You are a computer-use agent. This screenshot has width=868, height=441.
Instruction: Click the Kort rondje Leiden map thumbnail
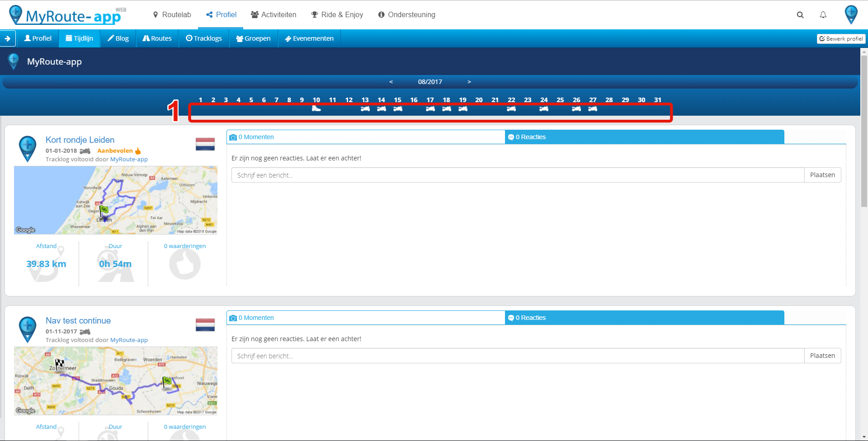point(116,200)
